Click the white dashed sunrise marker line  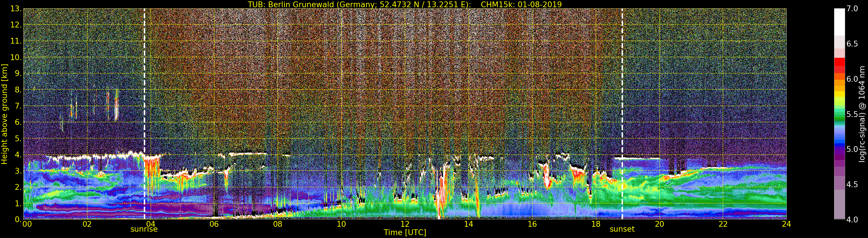(x=145, y=114)
